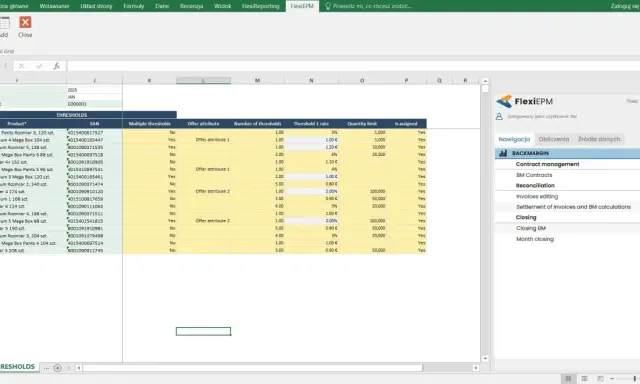Click the zoom slider in status bar
640x384 pixels.
coord(634,379)
